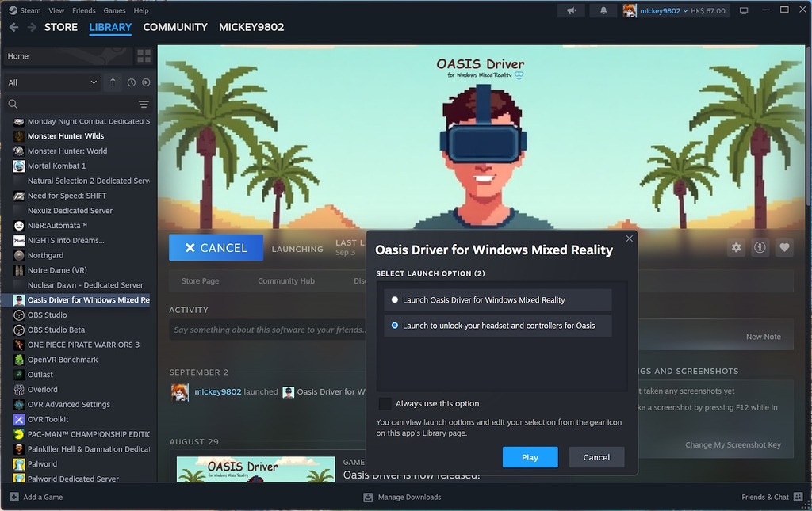This screenshot has width=812, height=511.
Task: Click the announcements megaphone icon
Action: pyautogui.click(x=571, y=10)
